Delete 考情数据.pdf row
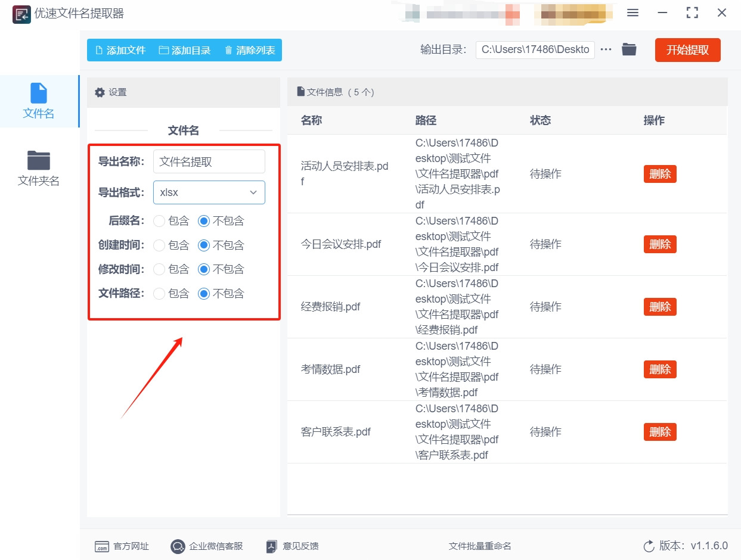This screenshot has width=741, height=560. click(660, 369)
